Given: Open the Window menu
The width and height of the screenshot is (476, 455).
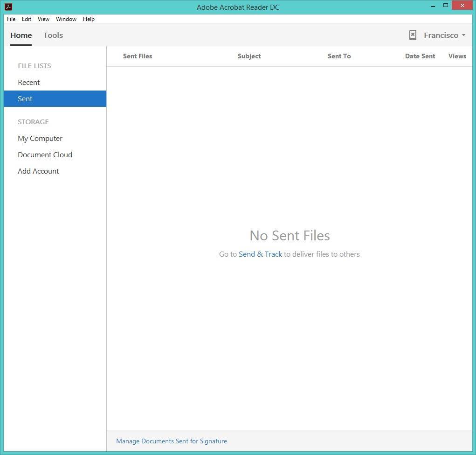Looking at the screenshot, I should click(66, 19).
